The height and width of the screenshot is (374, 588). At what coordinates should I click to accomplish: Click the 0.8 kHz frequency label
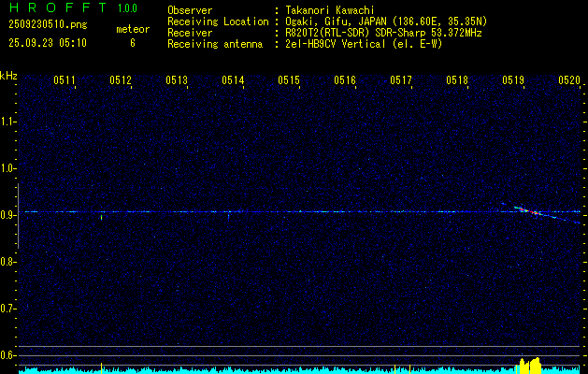(x=7, y=262)
